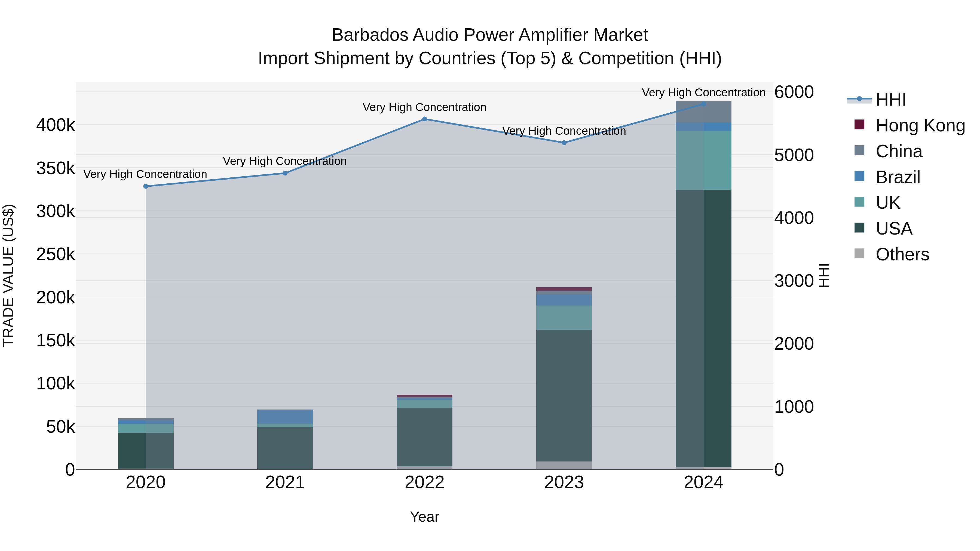980x551 pixels.
Task: Click the 400k tick on trade value axis
Action: 56,125
